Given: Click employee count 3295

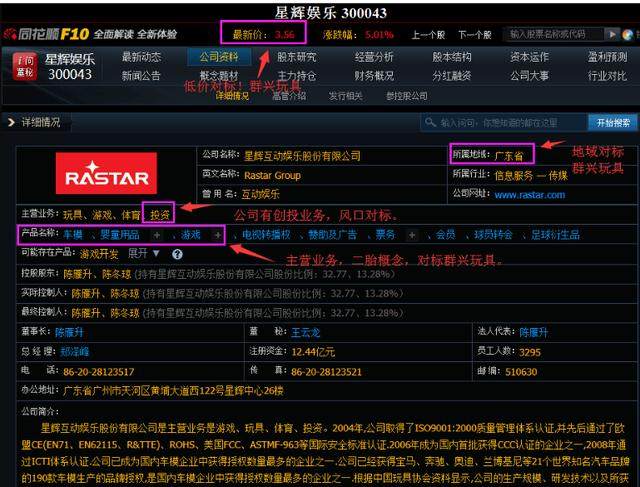Looking at the screenshot, I should point(530,352).
